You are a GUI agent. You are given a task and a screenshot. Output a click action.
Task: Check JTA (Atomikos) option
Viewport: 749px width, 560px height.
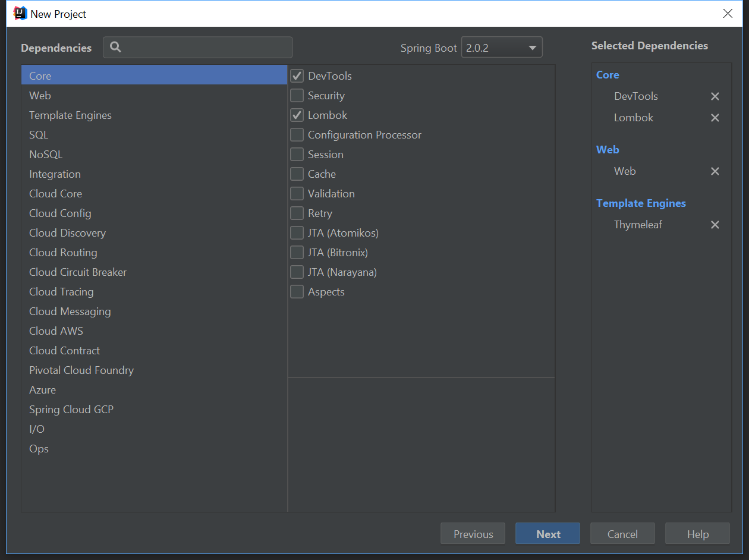coord(297,233)
